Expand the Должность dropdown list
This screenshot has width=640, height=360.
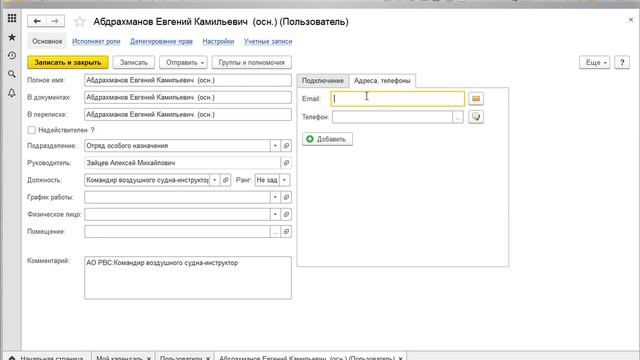click(214, 180)
